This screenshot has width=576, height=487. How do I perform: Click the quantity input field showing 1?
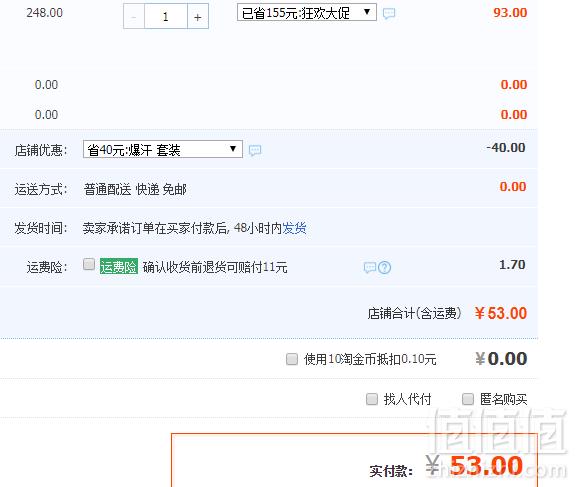pos(166,17)
